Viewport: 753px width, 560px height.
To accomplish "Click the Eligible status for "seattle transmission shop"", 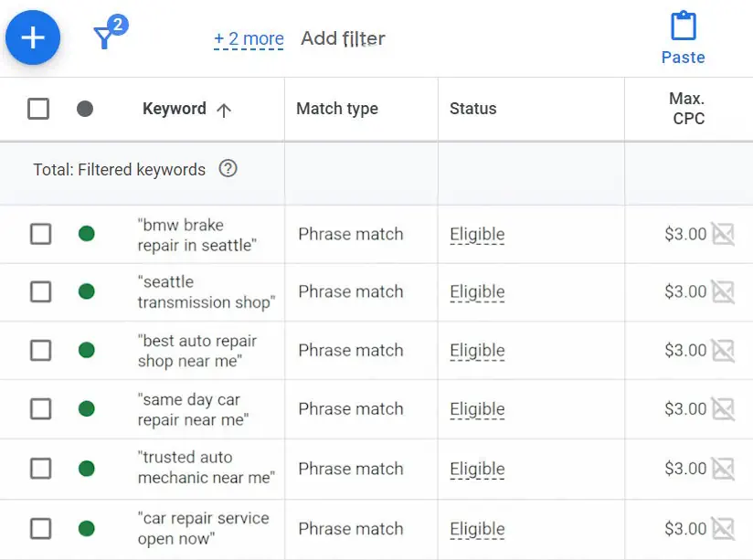I will pyautogui.click(x=477, y=292).
